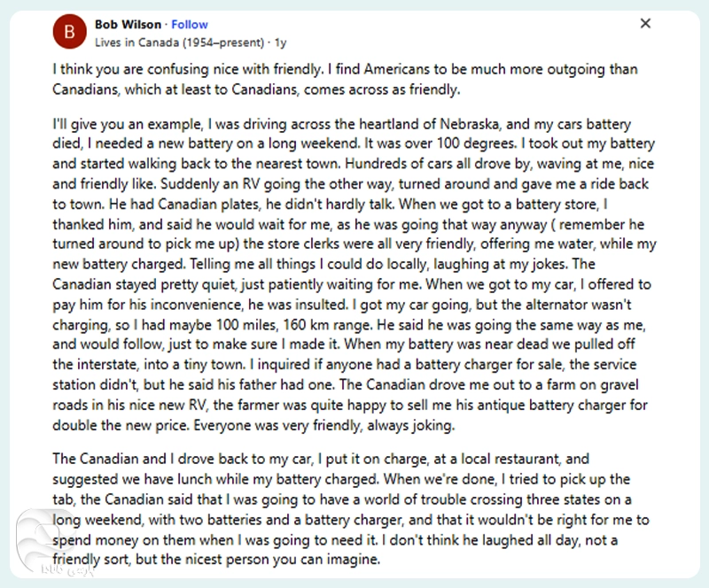Click the final paragraph starting "The Canadian and I"
This screenshot has width=709, height=588.
pyautogui.click(x=354, y=510)
